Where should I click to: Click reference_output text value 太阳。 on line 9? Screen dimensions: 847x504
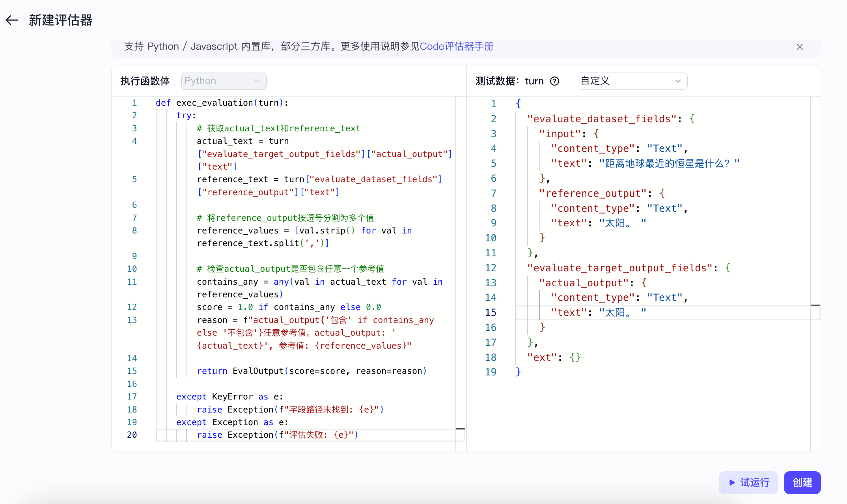click(x=623, y=223)
